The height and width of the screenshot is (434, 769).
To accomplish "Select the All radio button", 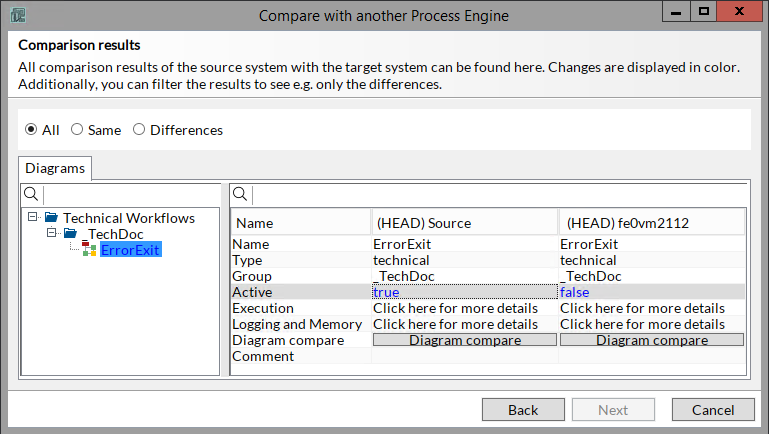I will (32, 130).
